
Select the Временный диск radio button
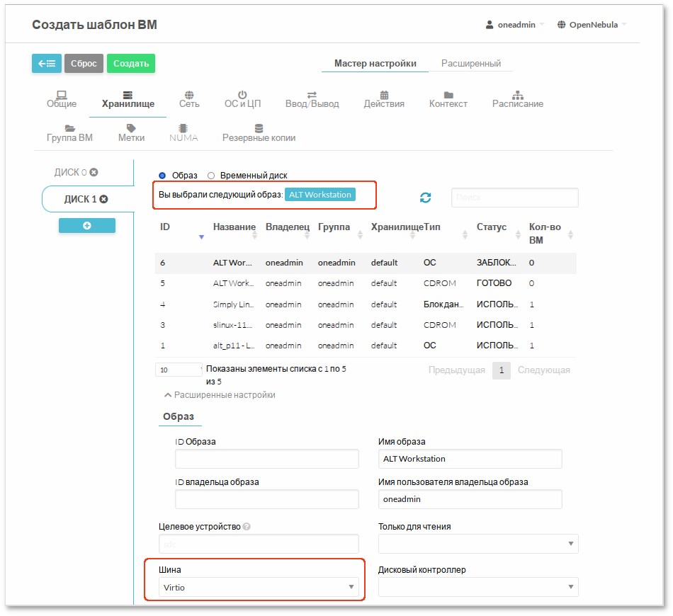210,176
